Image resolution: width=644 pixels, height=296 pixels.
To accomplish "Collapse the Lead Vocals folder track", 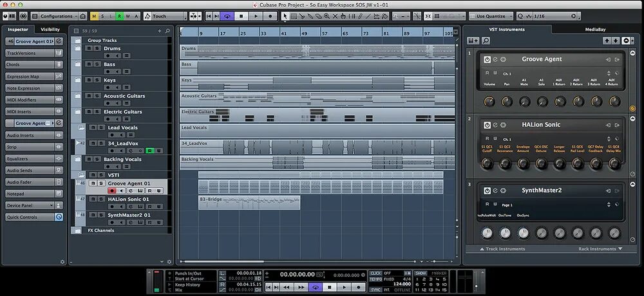I will [81, 127].
